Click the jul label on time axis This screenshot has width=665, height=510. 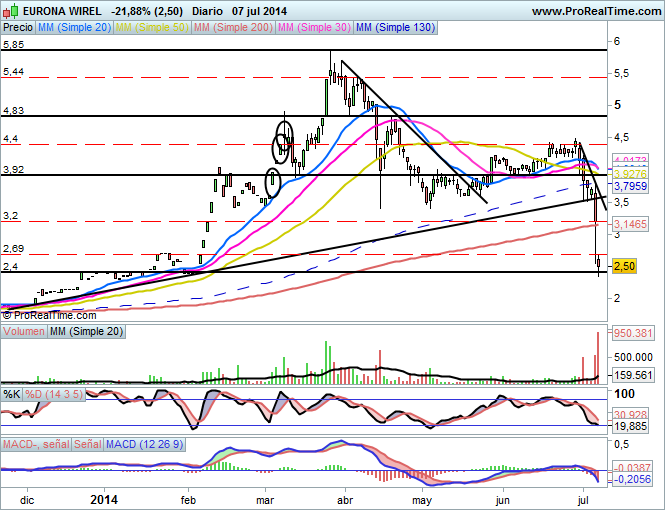pos(584,500)
